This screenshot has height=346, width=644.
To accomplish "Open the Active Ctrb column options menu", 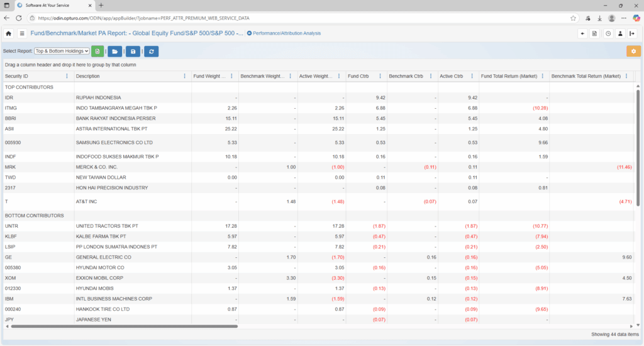I will point(472,76).
